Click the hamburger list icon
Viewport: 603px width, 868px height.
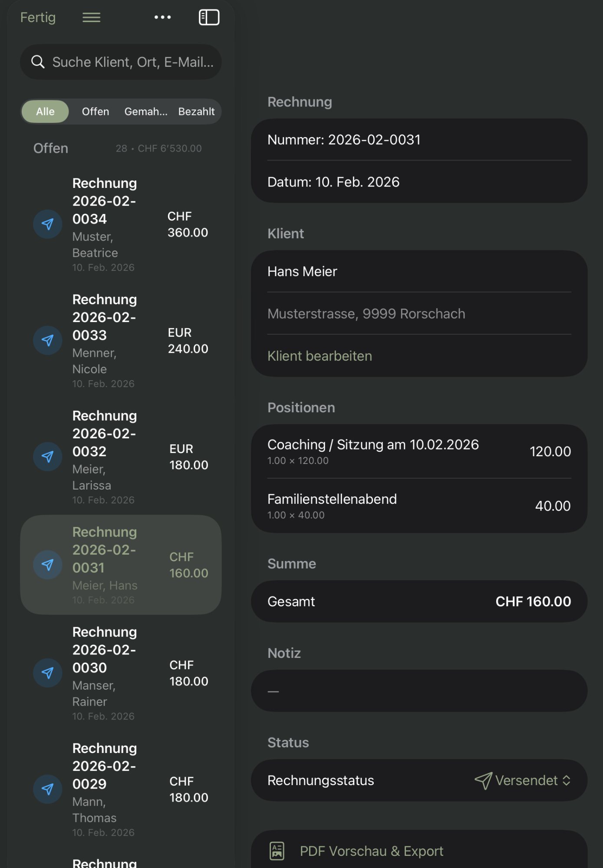coord(91,17)
